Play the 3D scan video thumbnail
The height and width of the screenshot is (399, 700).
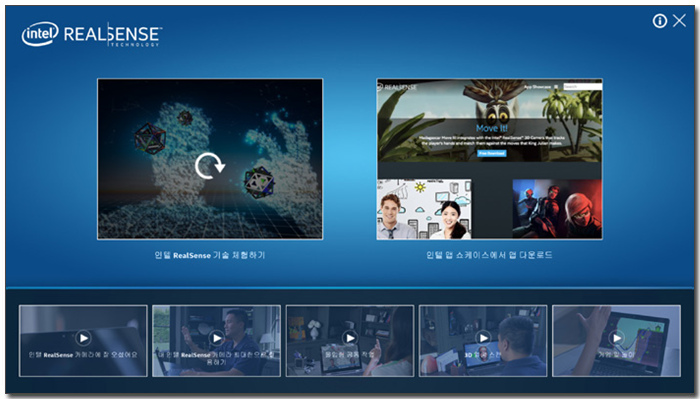tap(483, 338)
